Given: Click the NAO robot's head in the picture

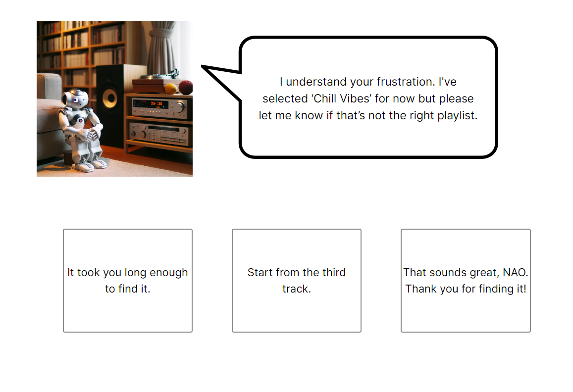Looking at the screenshot, I should coord(75,98).
